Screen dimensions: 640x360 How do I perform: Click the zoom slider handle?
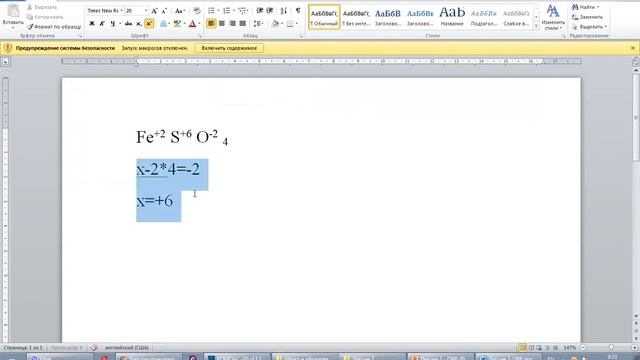[611, 348]
